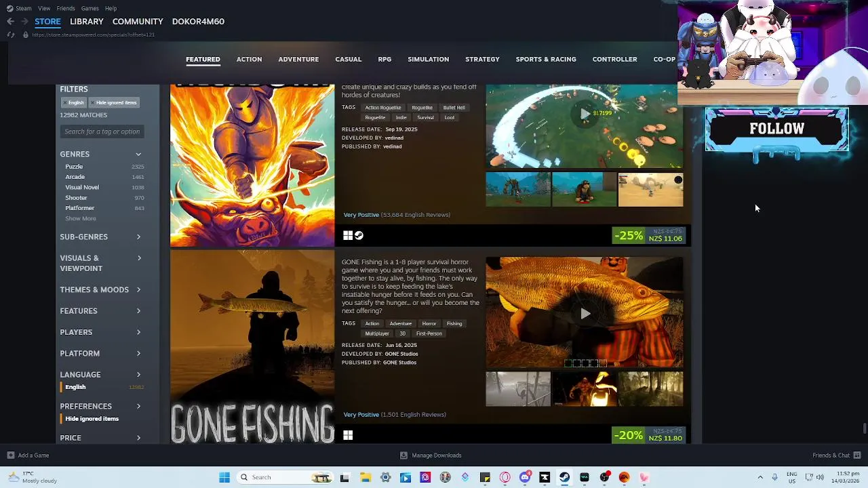The width and height of the screenshot is (868, 488).
Task: Go back with the left arrow
Action: [10, 22]
